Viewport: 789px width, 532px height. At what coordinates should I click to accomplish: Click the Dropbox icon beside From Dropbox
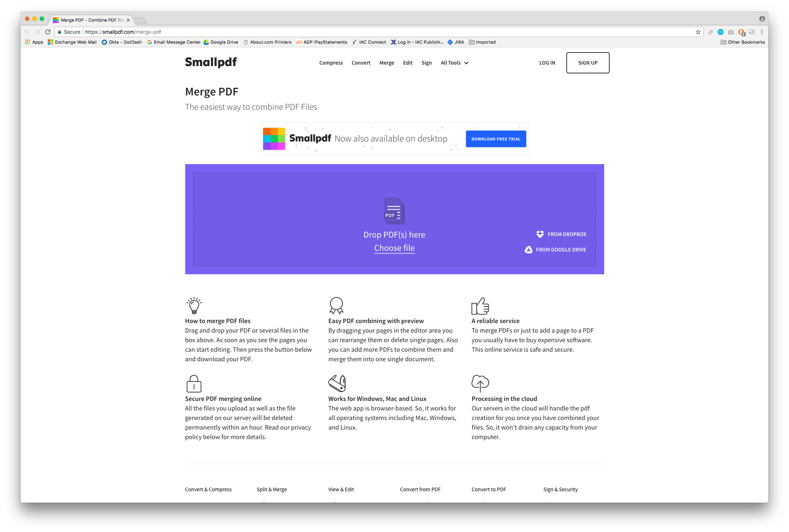click(540, 234)
